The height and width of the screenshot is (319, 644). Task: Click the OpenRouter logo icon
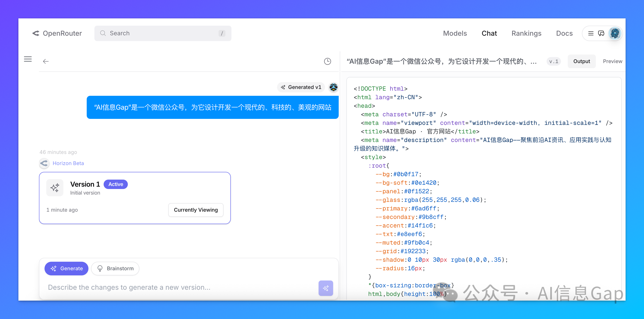36,33
